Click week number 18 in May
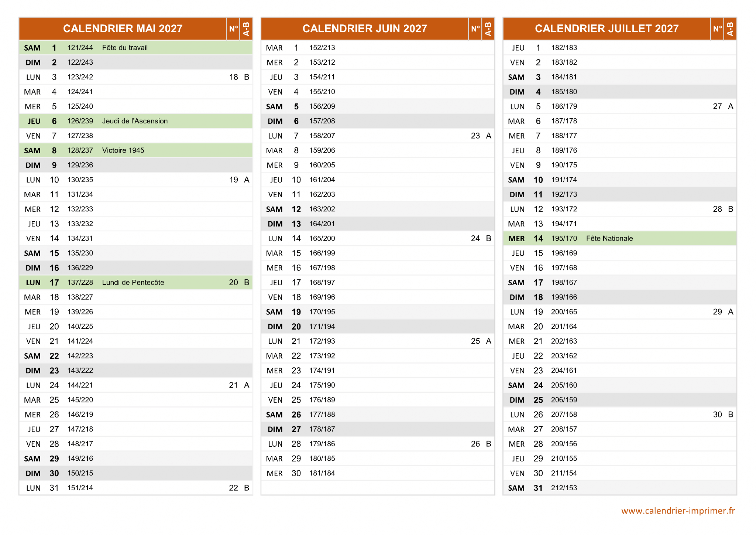This screenshot has height=535, width=756. coord(233,77)
